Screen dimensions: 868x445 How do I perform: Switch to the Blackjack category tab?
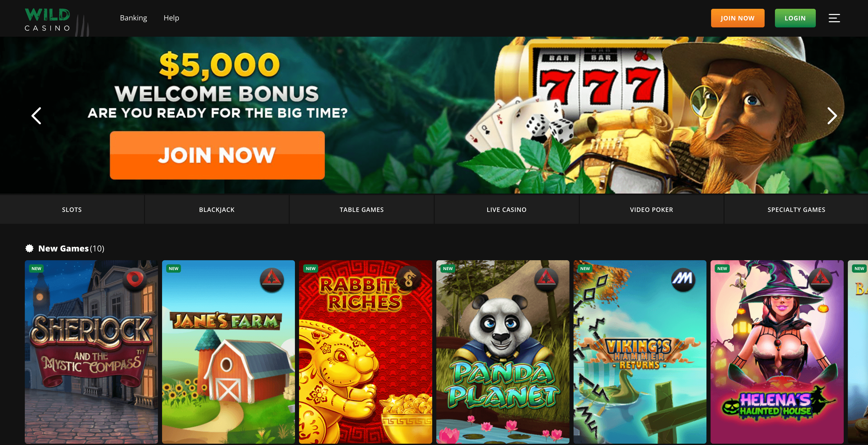(x=217, y=210)
